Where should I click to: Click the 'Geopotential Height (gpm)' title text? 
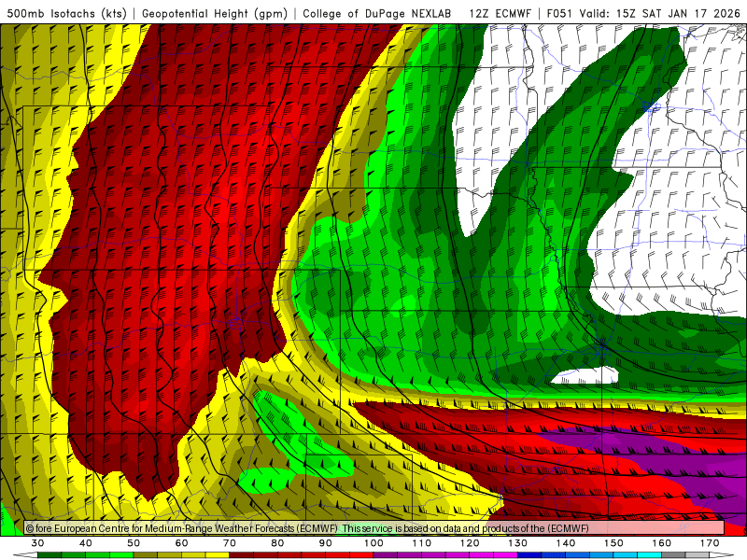(215, 13)
